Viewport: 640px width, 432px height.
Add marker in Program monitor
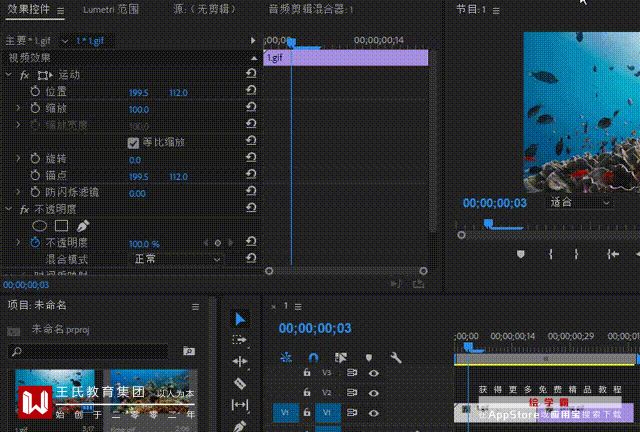pyautogui.click(x=520, y=254)
